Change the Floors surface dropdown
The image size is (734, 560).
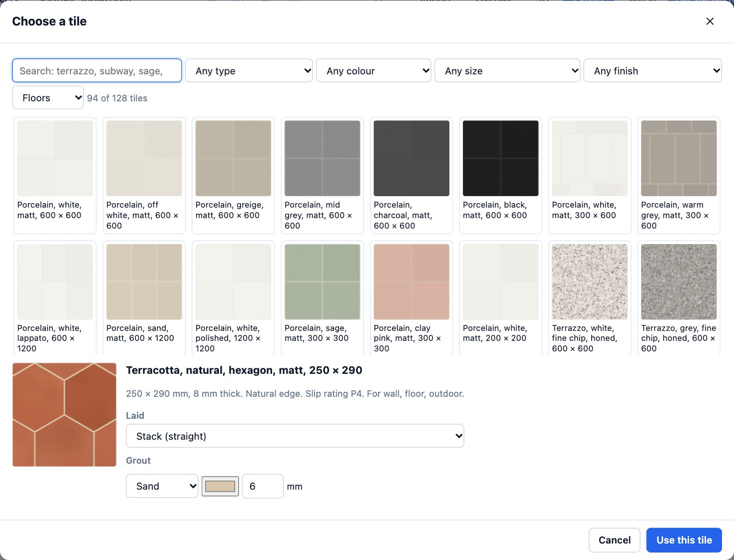click(48, 97)
